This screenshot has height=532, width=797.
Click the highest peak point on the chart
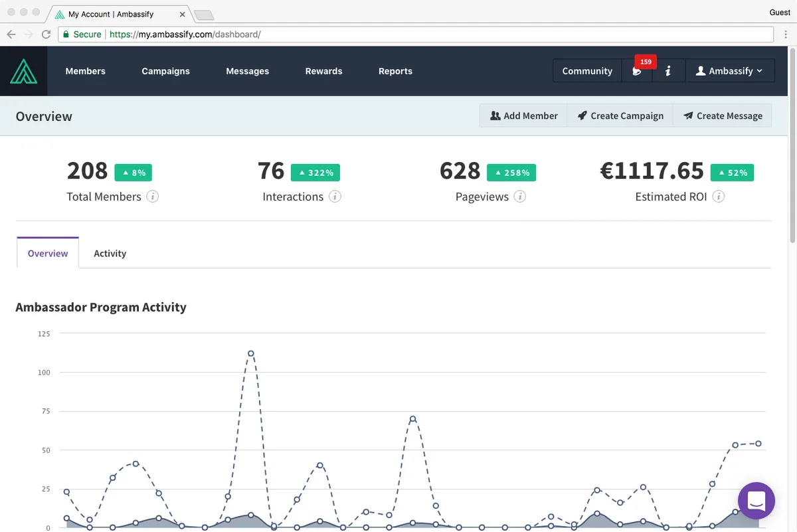[x=250, y=353]
